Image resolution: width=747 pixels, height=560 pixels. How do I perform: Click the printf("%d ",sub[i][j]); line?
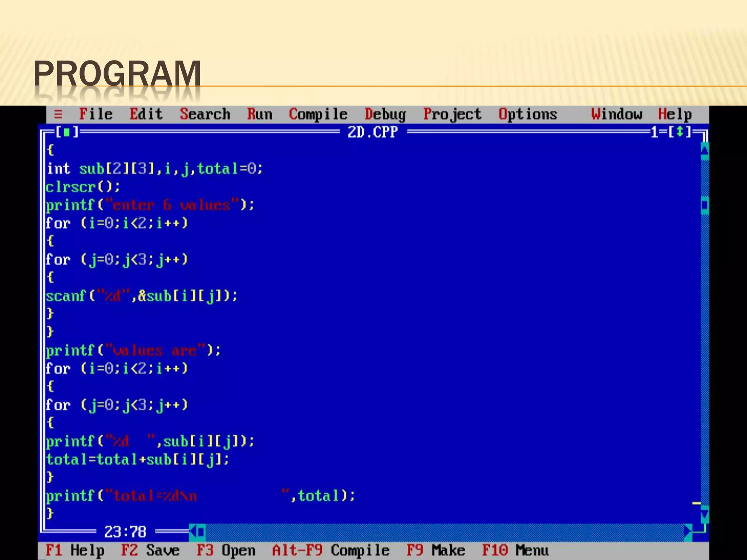point(150,442)
